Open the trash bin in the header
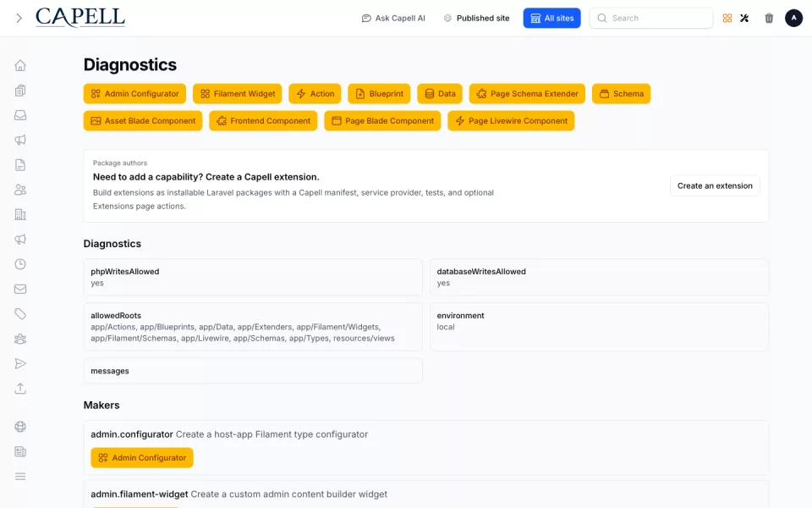 (x=769, y=18)
